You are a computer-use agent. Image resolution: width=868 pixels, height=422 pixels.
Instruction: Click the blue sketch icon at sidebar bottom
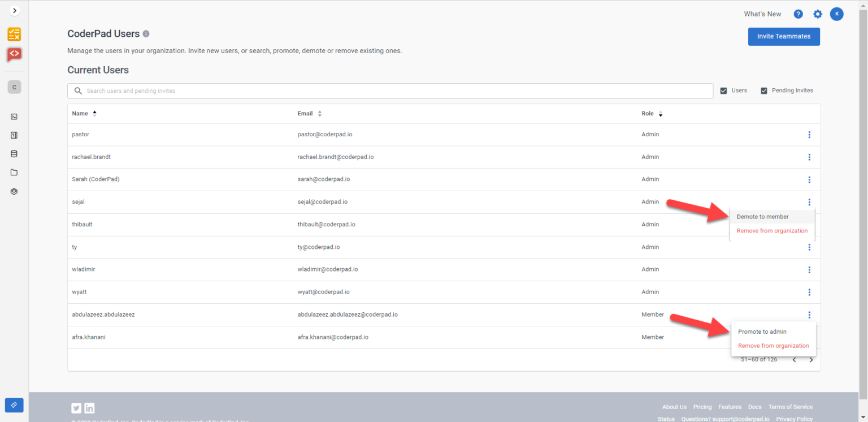[14, 405]
